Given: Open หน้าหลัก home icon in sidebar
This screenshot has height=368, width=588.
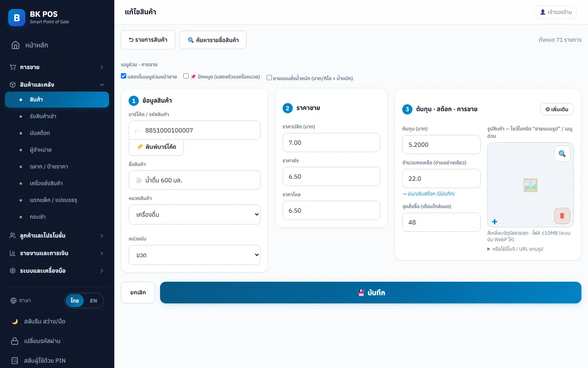Looking at the screenshot, I should pos(16,45).
